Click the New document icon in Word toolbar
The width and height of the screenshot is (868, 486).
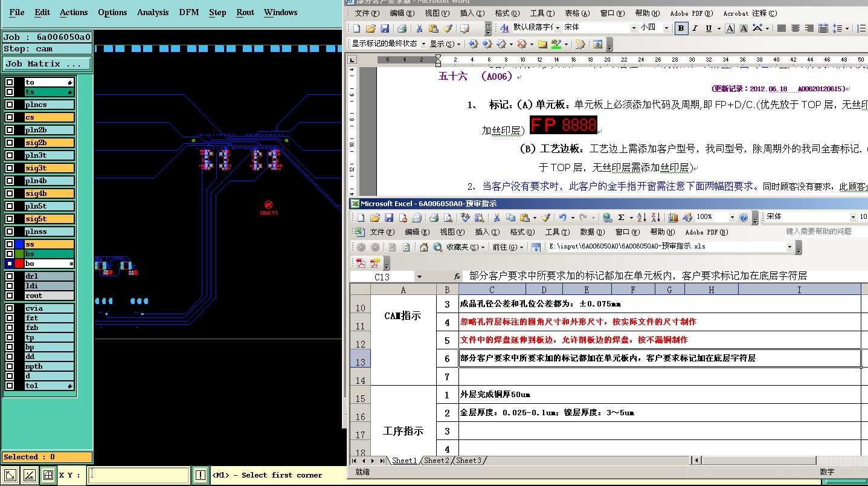pos(357,28)
